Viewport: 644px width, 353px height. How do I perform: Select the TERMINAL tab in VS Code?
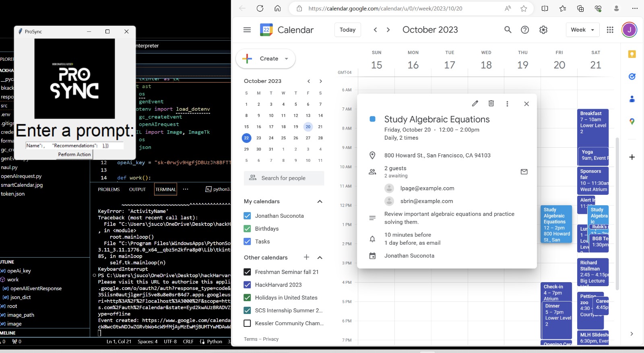(166, 190)
